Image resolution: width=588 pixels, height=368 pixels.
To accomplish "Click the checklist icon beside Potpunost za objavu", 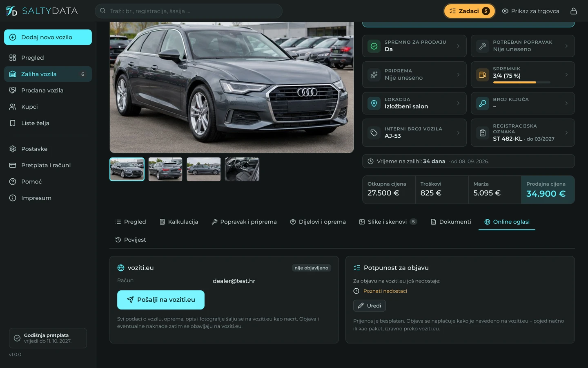I will pyautogui.click(x=357, y=268).
